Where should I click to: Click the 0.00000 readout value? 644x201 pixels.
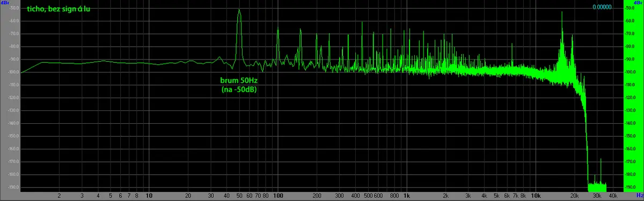click(x=602, y=7)
